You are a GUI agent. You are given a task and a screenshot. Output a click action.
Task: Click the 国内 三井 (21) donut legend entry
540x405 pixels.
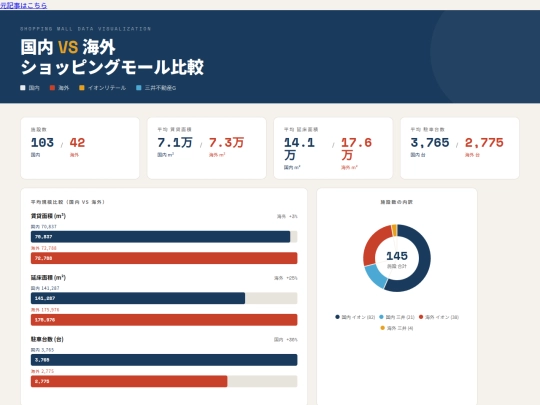397,317
